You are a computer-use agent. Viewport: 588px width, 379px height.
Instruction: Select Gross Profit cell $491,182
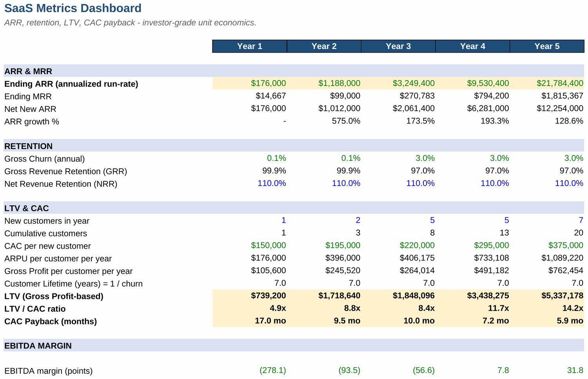pyautogui.click(x=473, y=270)
